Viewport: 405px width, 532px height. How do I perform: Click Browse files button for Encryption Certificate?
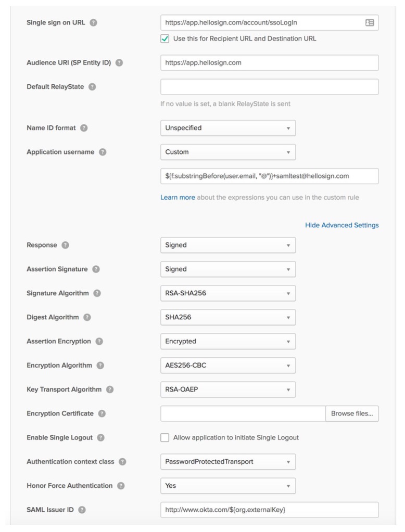352,414
